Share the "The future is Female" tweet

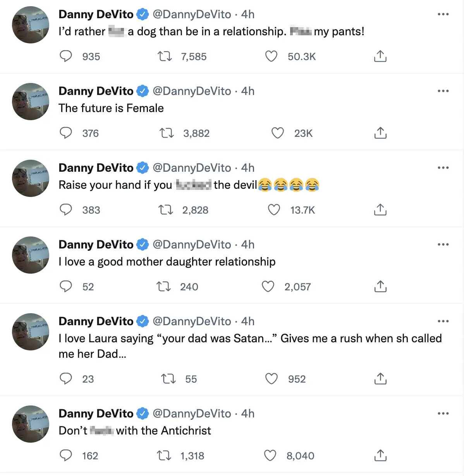(380, 133)
